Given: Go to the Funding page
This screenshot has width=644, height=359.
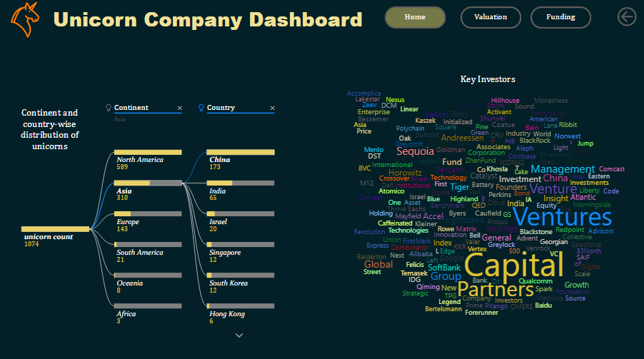Looking at the screenshot, I should 560,17.
